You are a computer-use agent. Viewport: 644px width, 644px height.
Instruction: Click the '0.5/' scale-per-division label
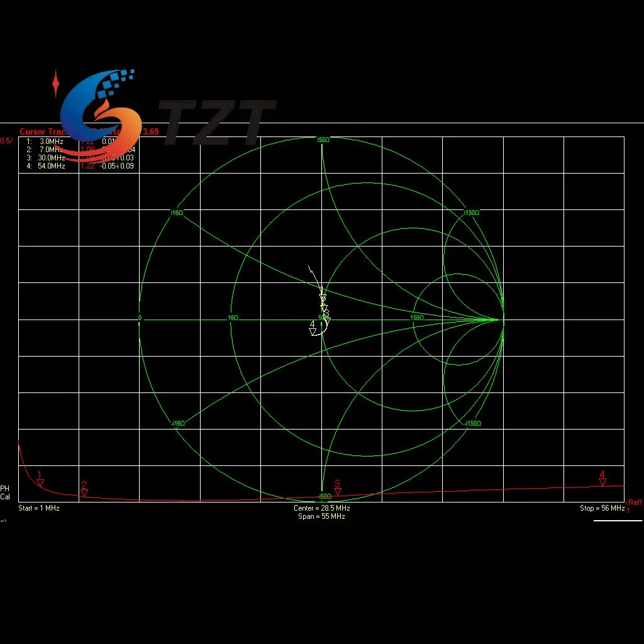(6, 141)
